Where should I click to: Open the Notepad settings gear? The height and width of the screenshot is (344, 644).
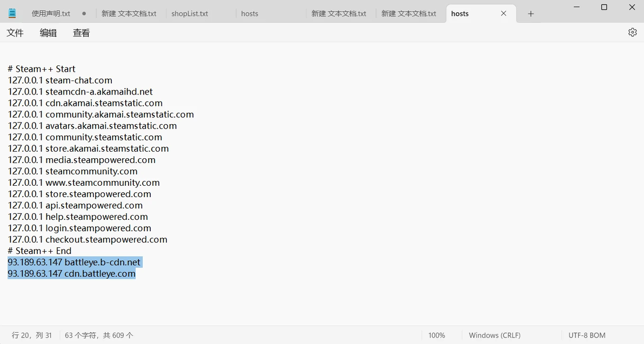coord(633,32)
